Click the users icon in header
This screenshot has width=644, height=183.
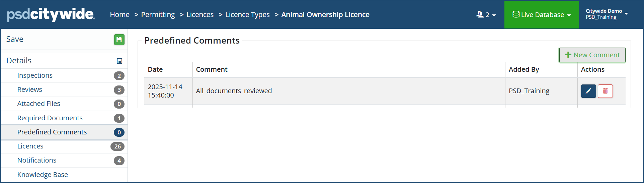coord(480,14)
